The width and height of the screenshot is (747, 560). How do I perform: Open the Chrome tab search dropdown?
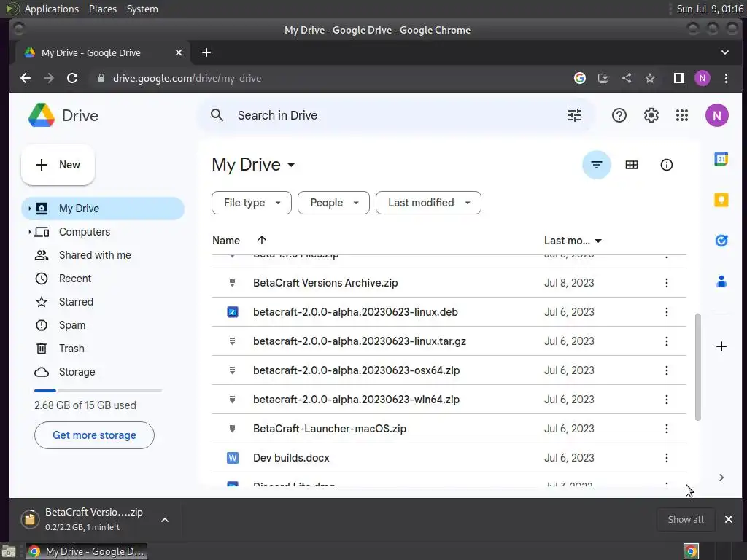[x=724, y=52]
